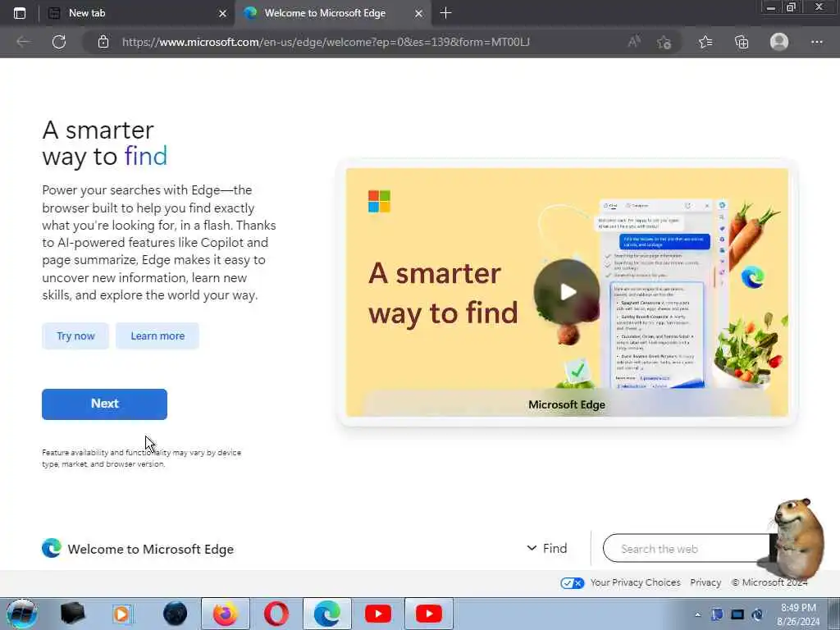Screen dimensions: 840x630
Task: Refresh the current page
Action: (59, 42)
